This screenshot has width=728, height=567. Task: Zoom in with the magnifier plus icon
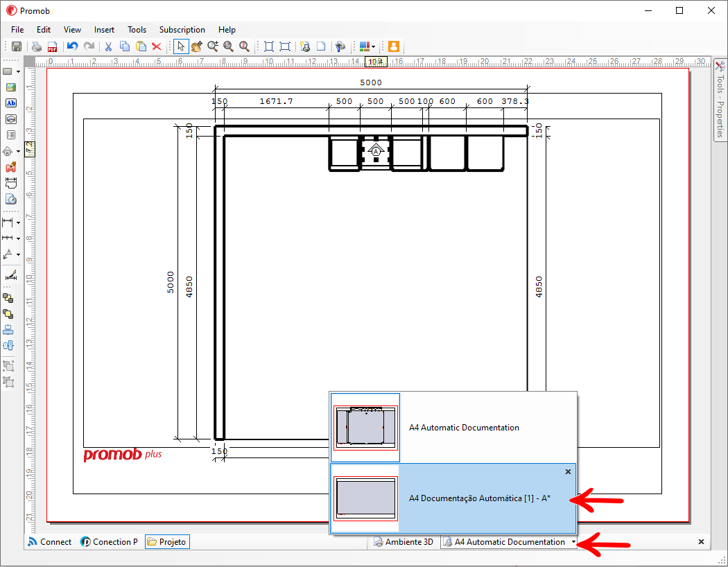tap(213, 46)
